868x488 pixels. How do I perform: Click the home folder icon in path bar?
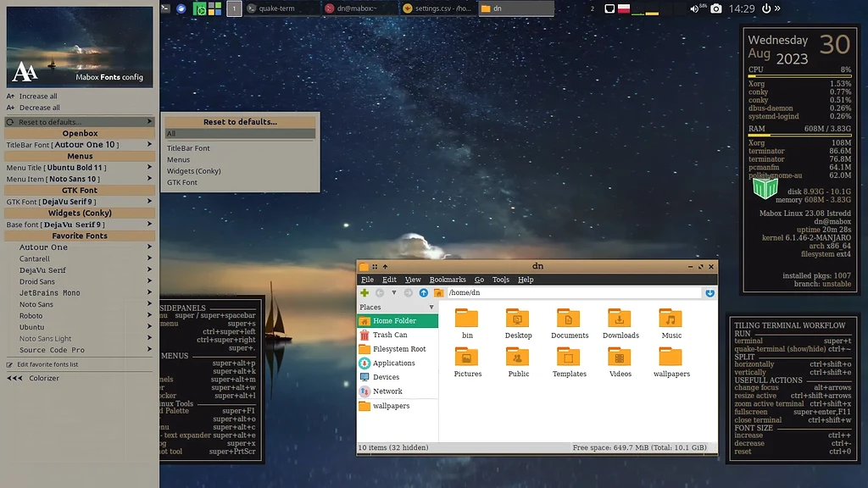point(438,294)
